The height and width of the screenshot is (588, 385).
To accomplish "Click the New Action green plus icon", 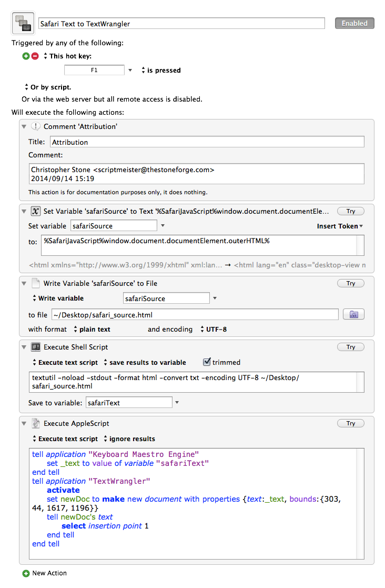I will (26, 573).
